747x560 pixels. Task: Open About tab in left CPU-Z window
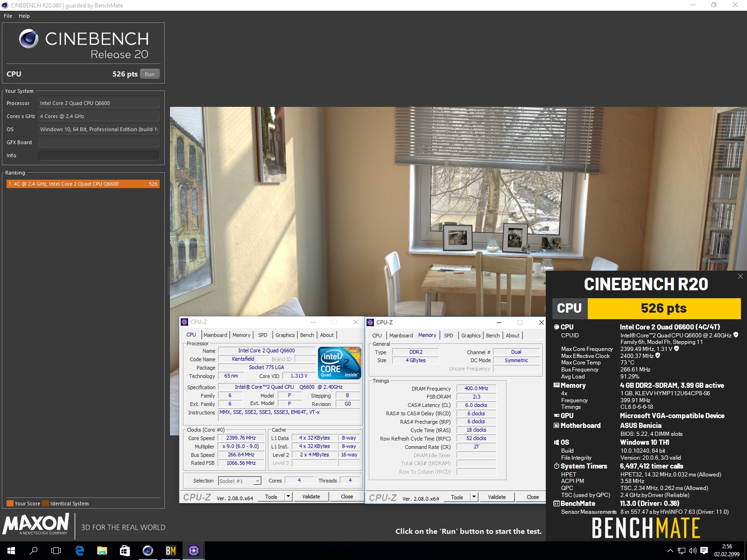327,335
